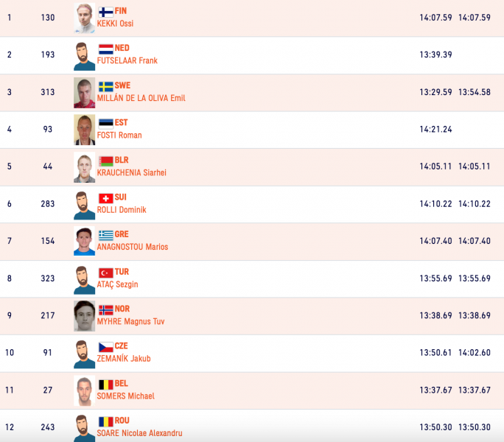
Task: Click the Greece flag icon
Action: [106, 235]
